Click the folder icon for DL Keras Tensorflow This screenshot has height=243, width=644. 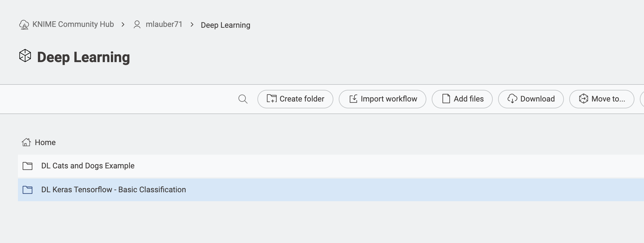point(28,190)
